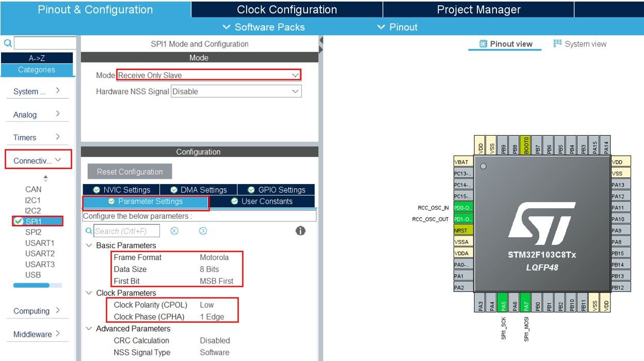
Task: Go to previous search result arrow
Action: pyautogui.click(x=174, y=231)
